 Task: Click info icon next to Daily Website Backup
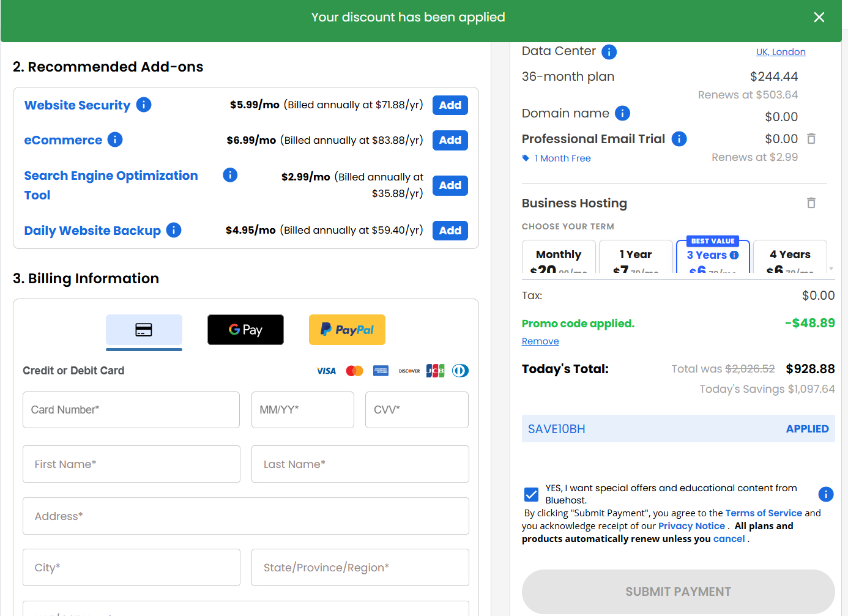pos(174,230)
